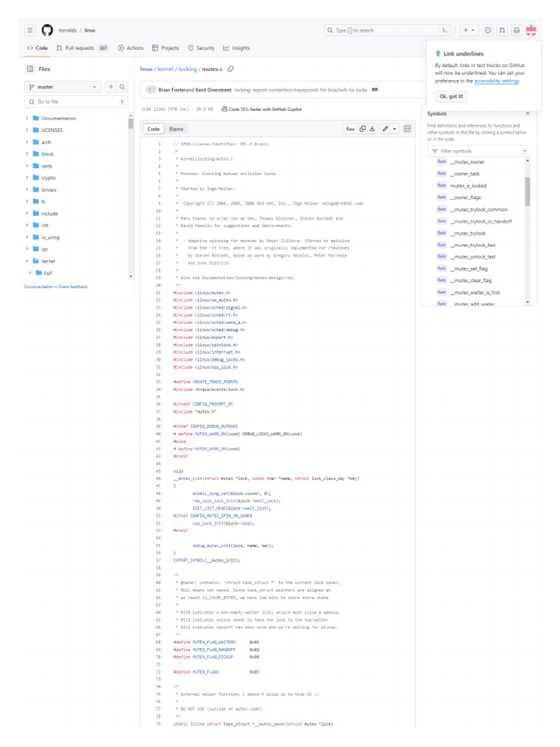This screenshot has width=560, height=747.
Task: Copy raw file contents icon
Action: click(363, 128)
